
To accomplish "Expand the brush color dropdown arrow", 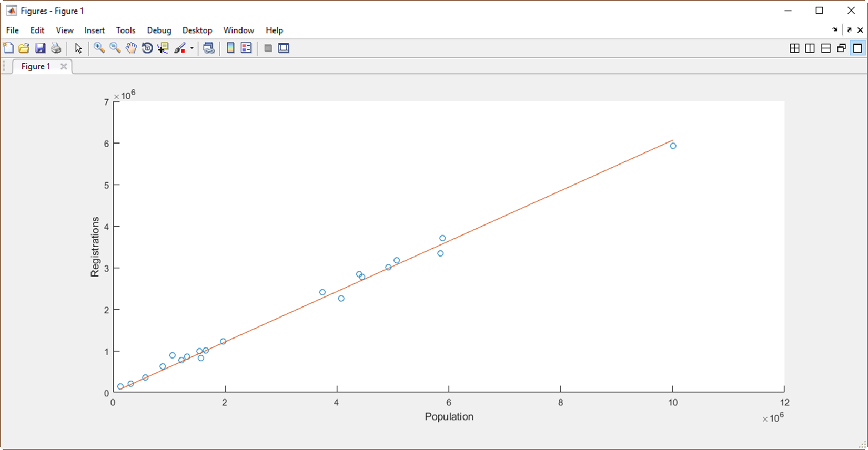I will click(192, 48).
